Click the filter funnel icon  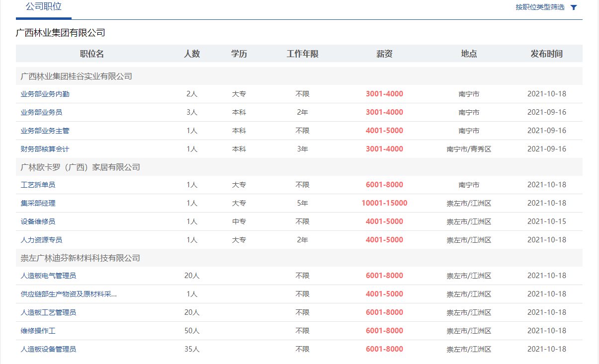[x=574, y=7]
